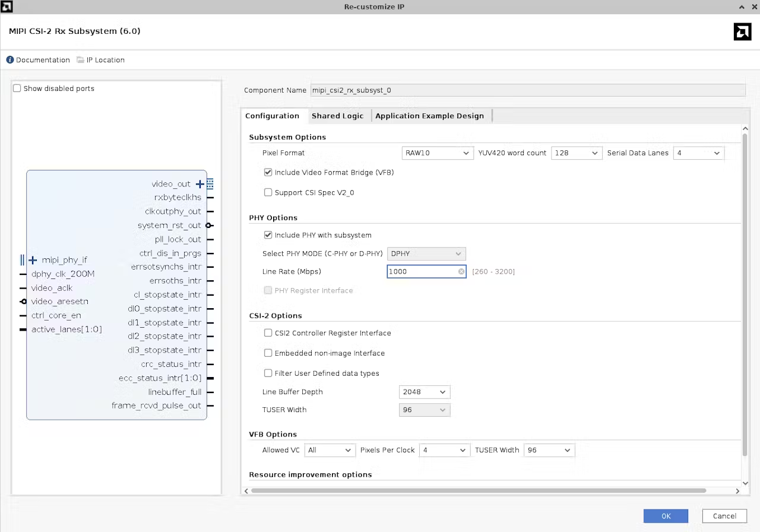
Task: Select the linebuffer_full port label
Action: coord(175,392)
